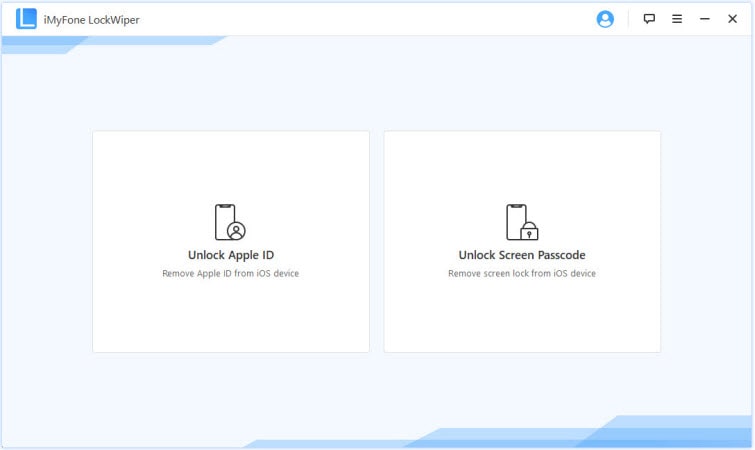755x450 pixels.
Task: Minimize the LockWiper window
Action: (x=704, y=19)
